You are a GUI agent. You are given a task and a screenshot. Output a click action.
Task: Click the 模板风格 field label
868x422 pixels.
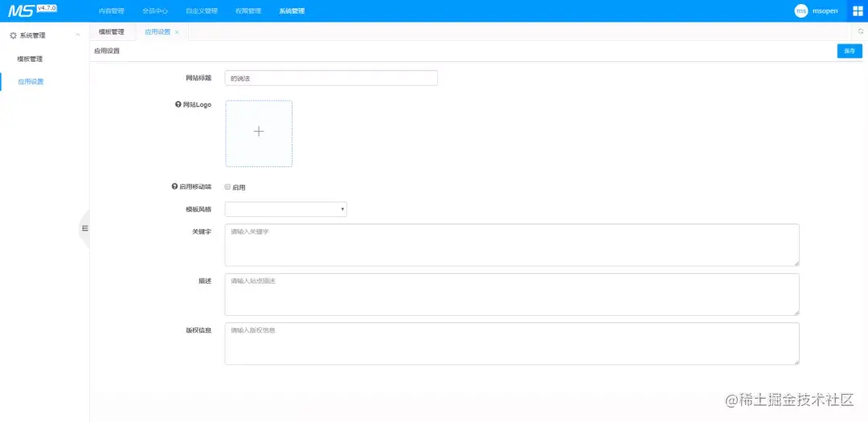tap(199, 209)
